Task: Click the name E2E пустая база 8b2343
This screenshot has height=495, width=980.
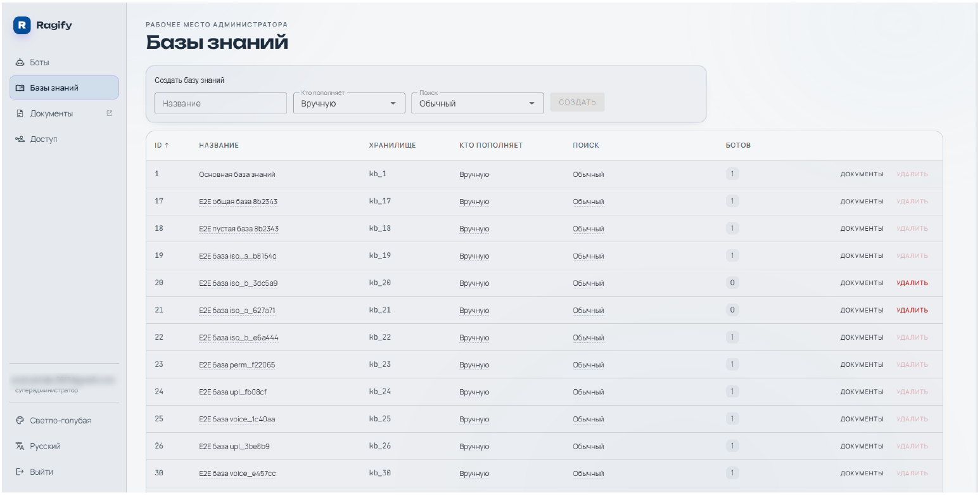Action: (x=239, y=229)
